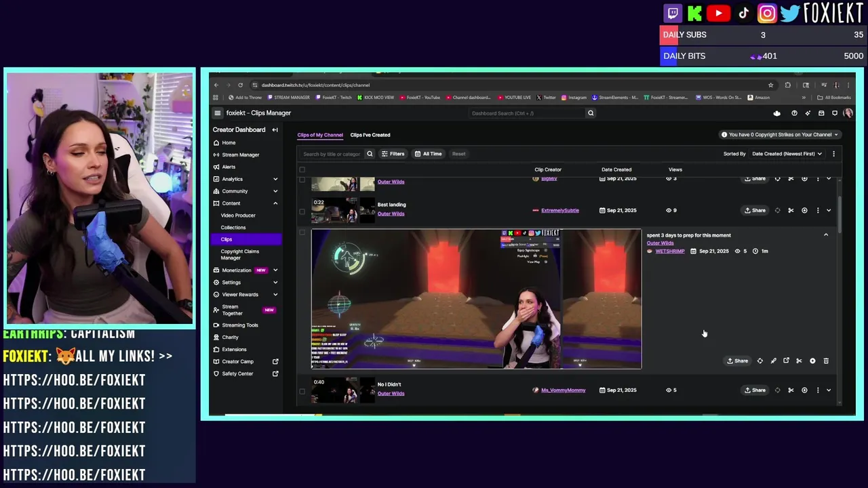
Task: Open WETSHRIMP clip creator link
Action: (x=670, y=251)
